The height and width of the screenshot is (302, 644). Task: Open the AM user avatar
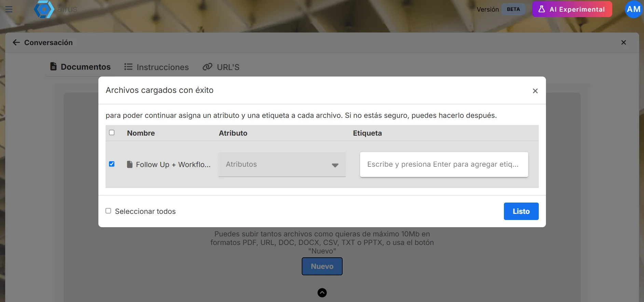[x=633, y=9]
